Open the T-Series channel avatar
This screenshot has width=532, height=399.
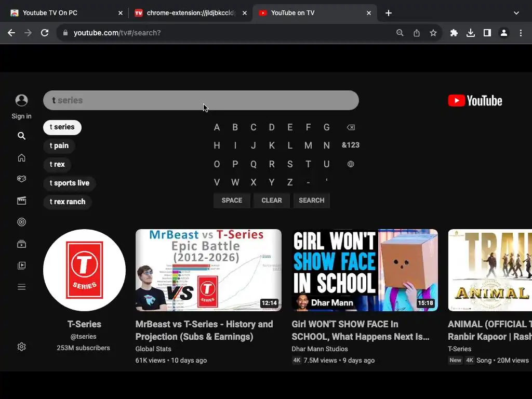point(84,270)
